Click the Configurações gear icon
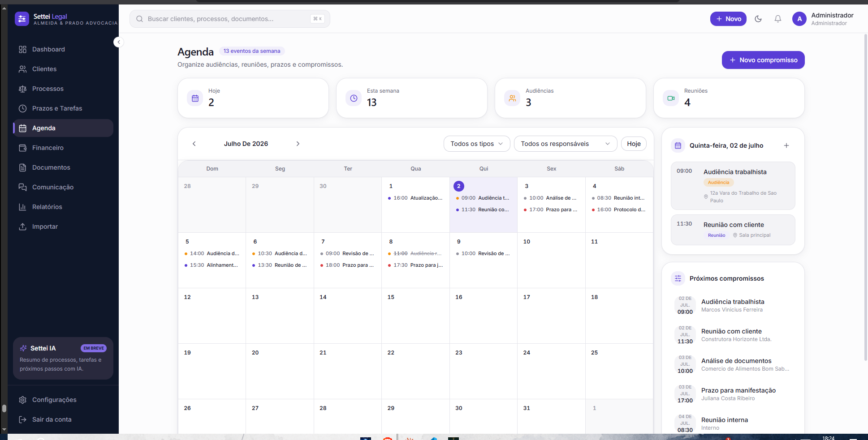 22,400
